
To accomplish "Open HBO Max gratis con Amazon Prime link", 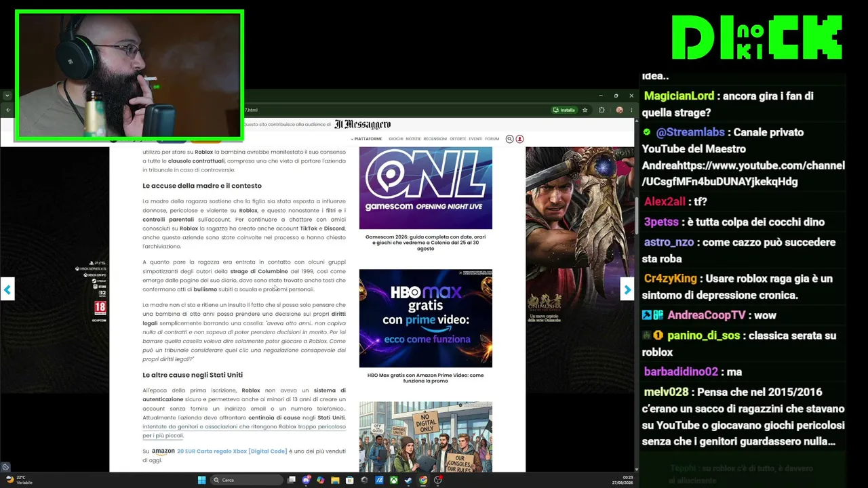I will click(x=426, y=378).
